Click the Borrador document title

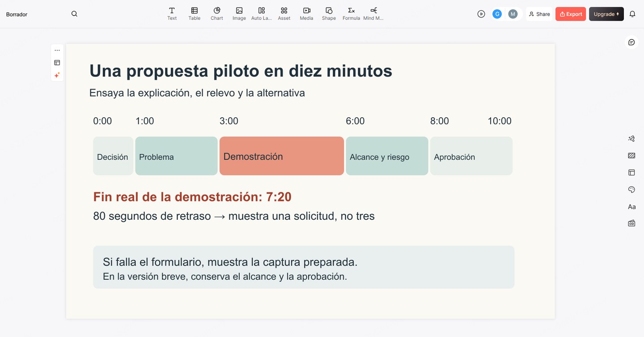[x=17, y=14]
